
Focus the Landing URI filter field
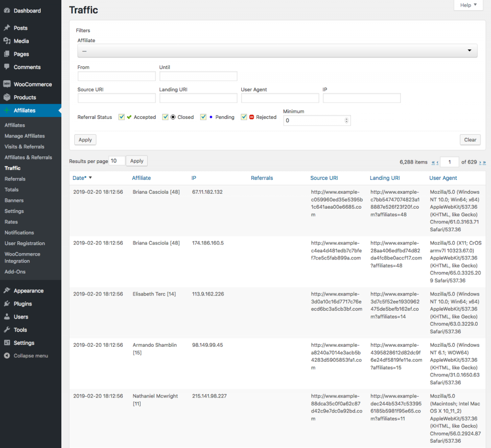198,98
